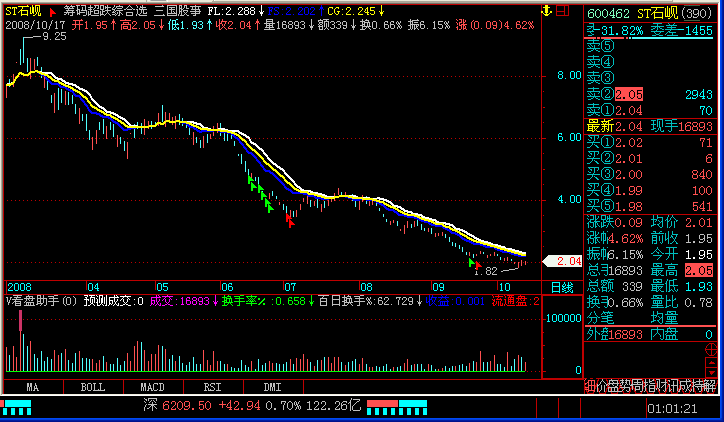Image resolution: width=724 pixels, height=422 pixels.
Task: Click the 2008/10/17 date in chart header
Action: pyautogui.click(x=36, y=25)
